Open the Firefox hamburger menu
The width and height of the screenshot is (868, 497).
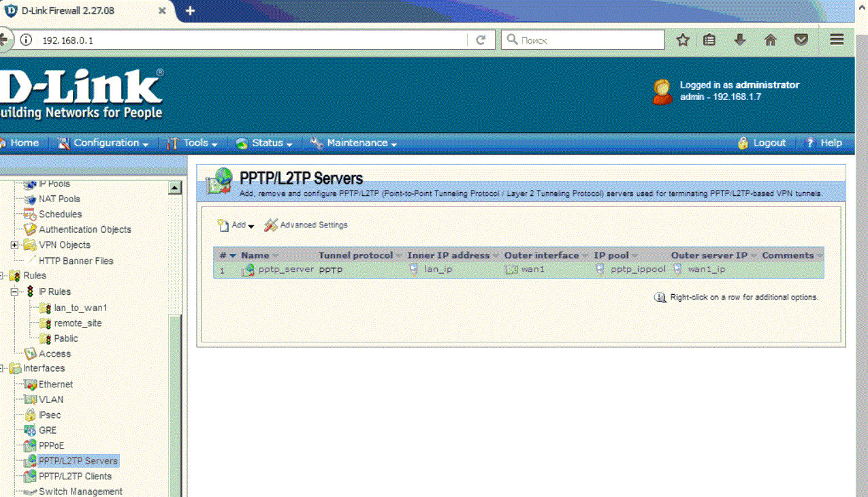[x=837, y=40]
